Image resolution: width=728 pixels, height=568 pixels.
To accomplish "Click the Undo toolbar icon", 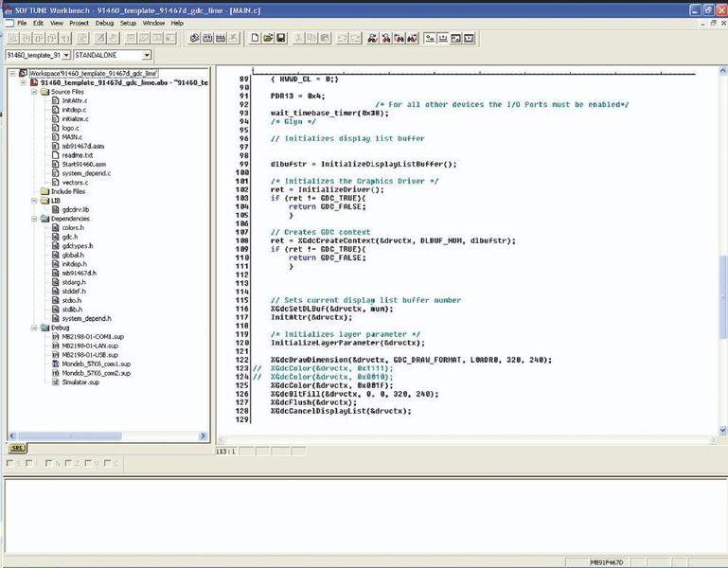I will [x=343, y=38].
